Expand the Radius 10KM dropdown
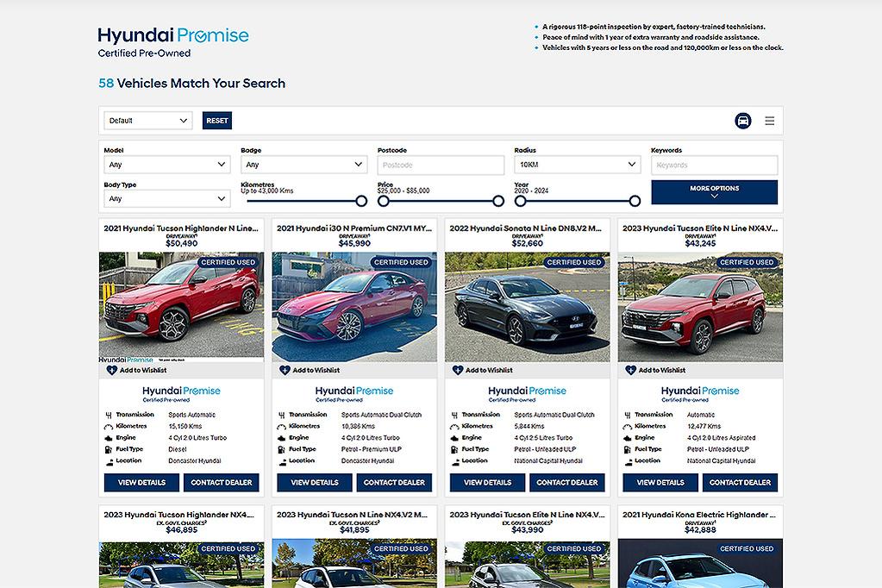 click(577, 165)
